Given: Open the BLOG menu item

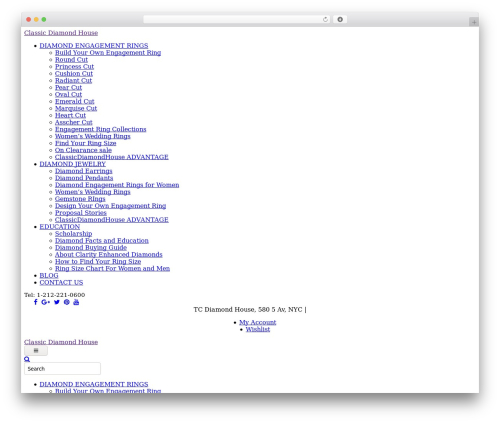Looking at the screenshot, I should (x=49, y=275).
